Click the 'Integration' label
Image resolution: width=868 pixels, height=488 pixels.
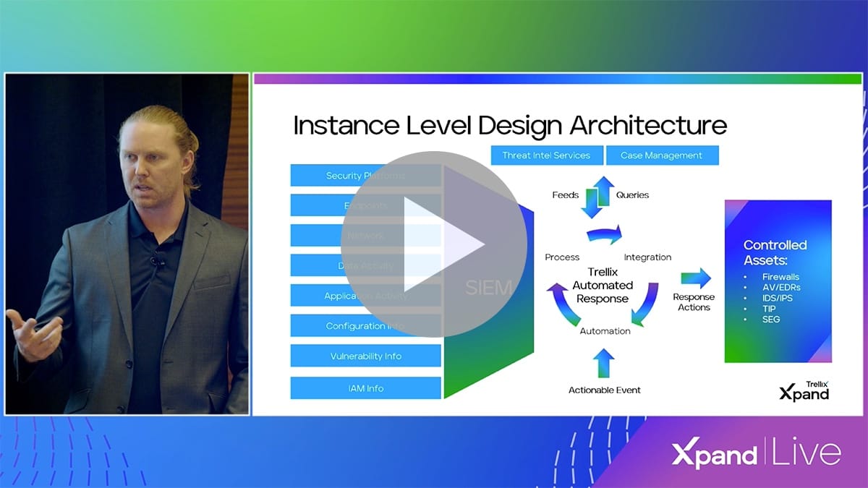coord(647,257)
